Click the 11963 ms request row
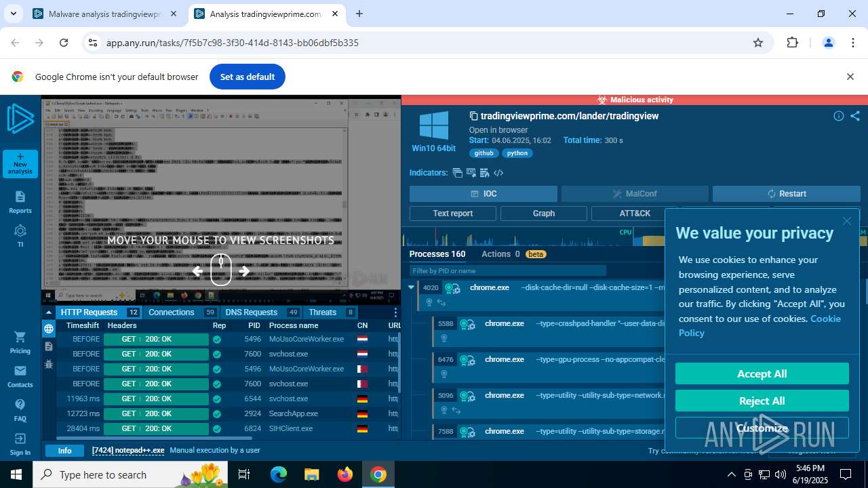Screen dimensions: 868x488 point(228,399)
